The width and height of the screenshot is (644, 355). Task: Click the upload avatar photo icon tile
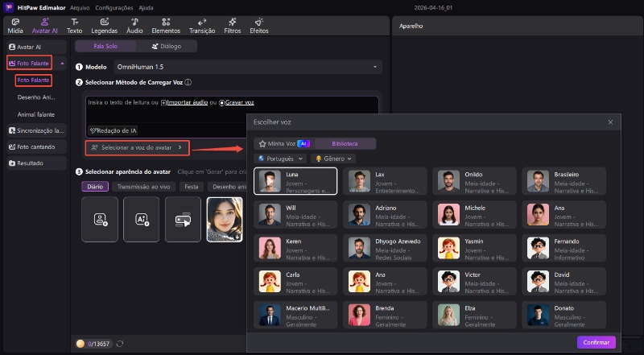point(99,219)
